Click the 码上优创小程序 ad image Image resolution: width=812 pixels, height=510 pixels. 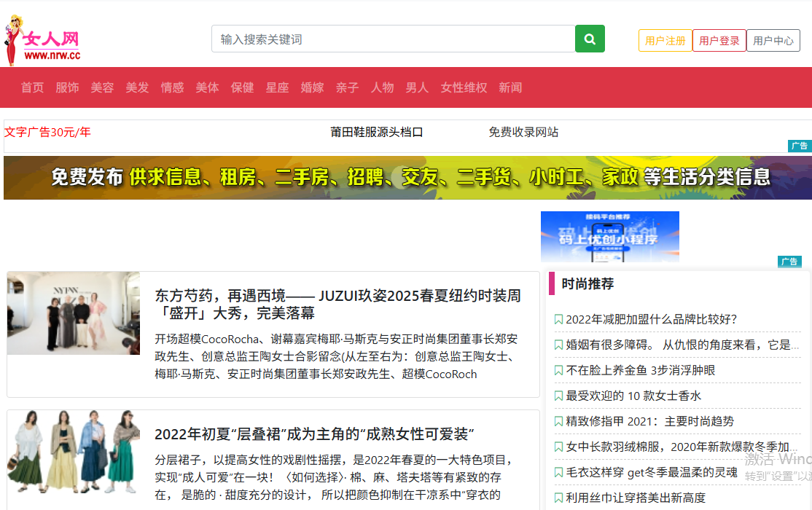point(610,237)
